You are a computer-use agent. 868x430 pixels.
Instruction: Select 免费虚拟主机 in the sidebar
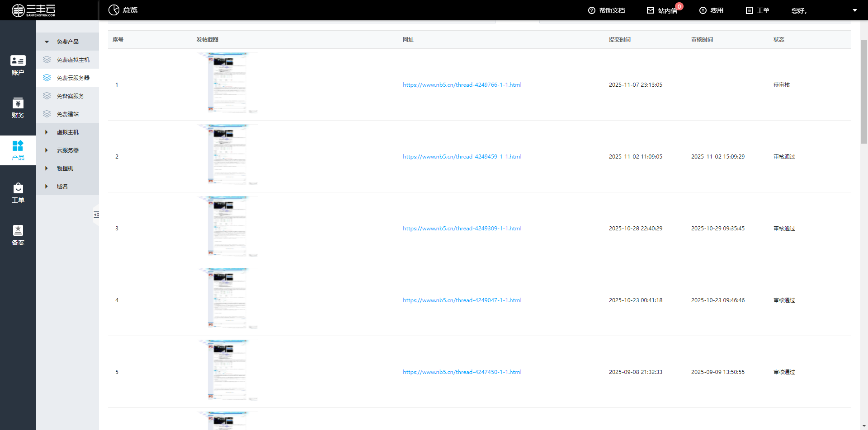click(x=73, y=60)
